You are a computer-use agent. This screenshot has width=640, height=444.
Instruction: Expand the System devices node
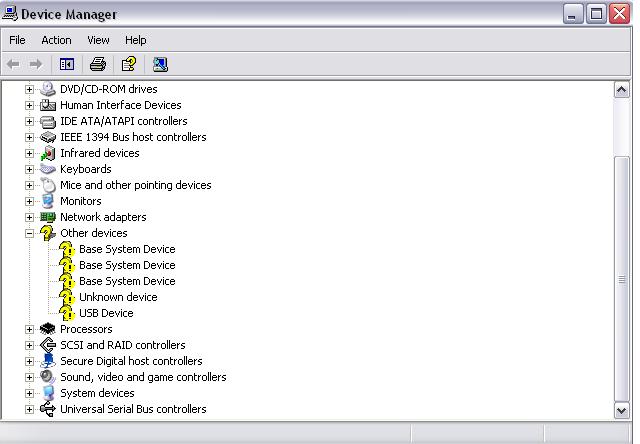click(29, 393)
